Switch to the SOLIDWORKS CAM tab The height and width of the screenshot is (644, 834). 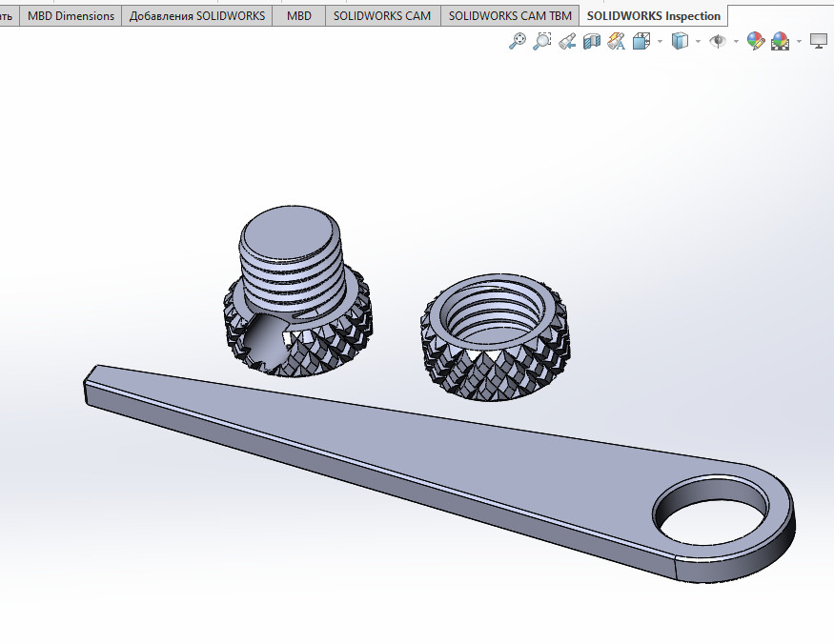click(x=382, y=16)
